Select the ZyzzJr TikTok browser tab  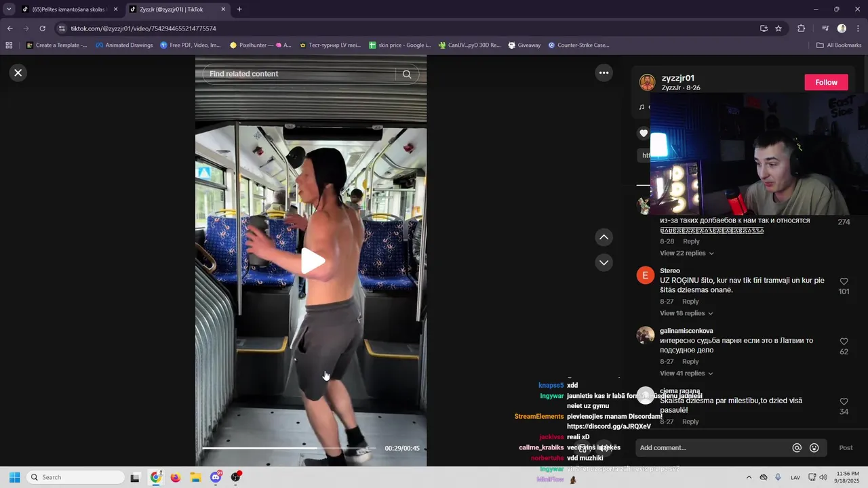click(178, 9)
